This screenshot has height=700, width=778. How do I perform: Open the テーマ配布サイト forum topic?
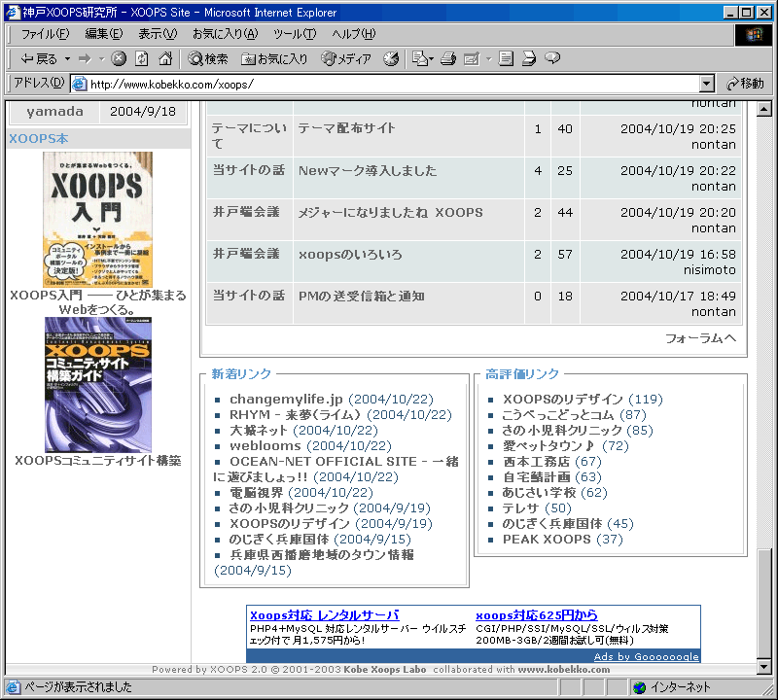[x=347, y=128]
